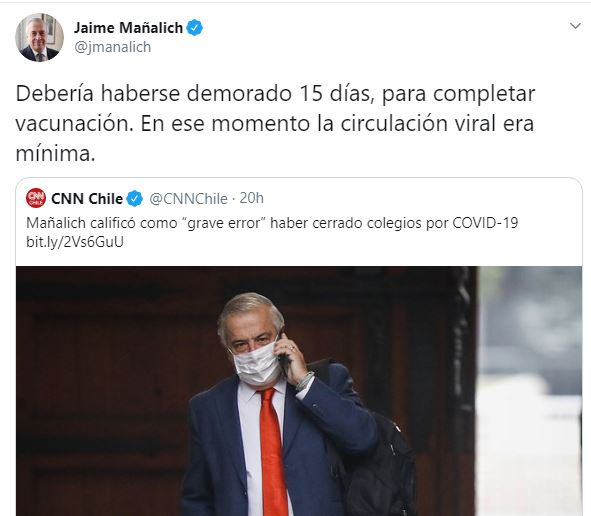This screenshot has height=516, width=591.
Task: Click the red tie in the photo
Action: click(272, 452)
